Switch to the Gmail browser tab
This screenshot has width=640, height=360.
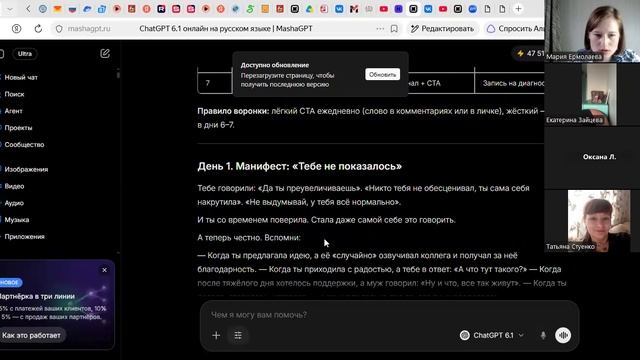(354, 9)
